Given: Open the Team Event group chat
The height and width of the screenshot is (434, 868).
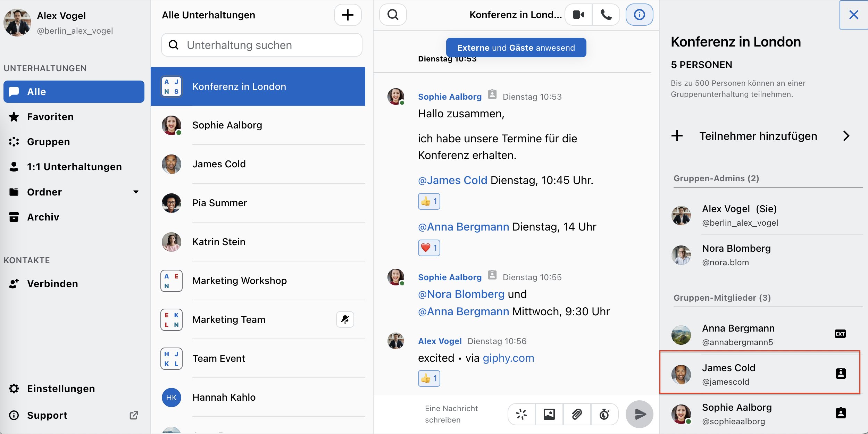Looking at the screenshot, I should 258,358.
